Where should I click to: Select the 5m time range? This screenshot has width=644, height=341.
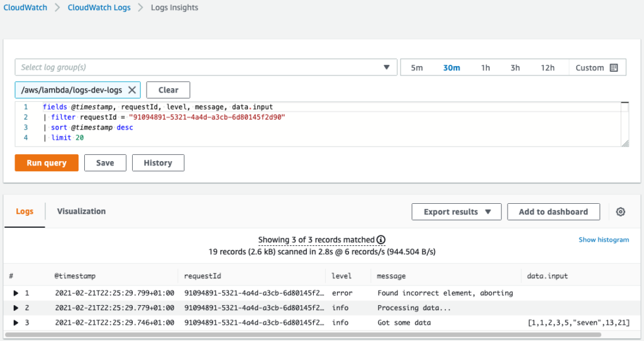tap(416, 68)
